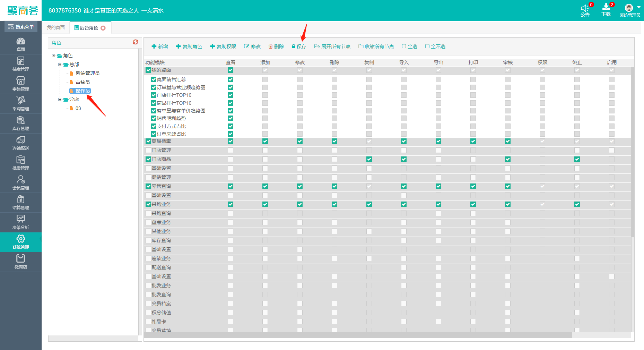Screen dimensions: 644x350
Task: Open 连锁配送 in the sidebar
Action: [20, 143]
